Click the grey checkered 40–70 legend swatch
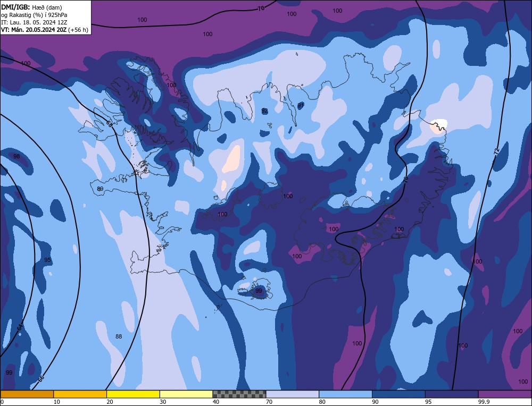The width and height of the screenshot is (532, 406). pyautogui.click(x=239, y=394)
